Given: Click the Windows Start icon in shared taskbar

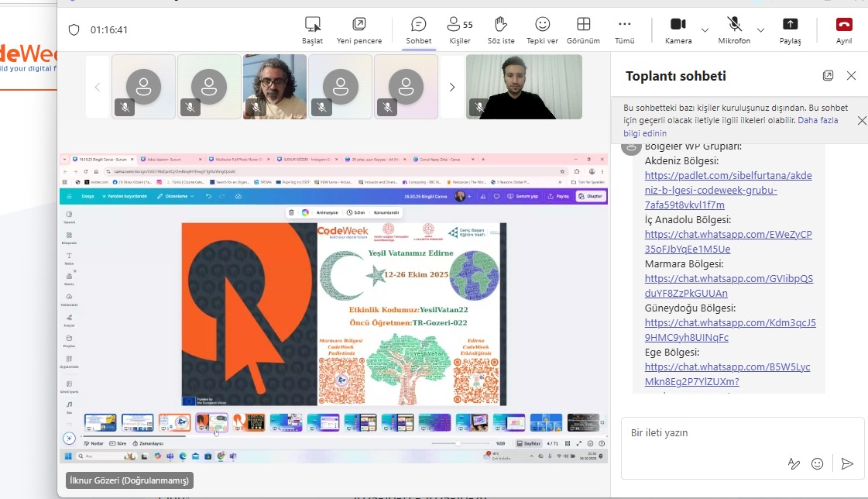Looking at the screenshot, I should click(x=68, y=456).
